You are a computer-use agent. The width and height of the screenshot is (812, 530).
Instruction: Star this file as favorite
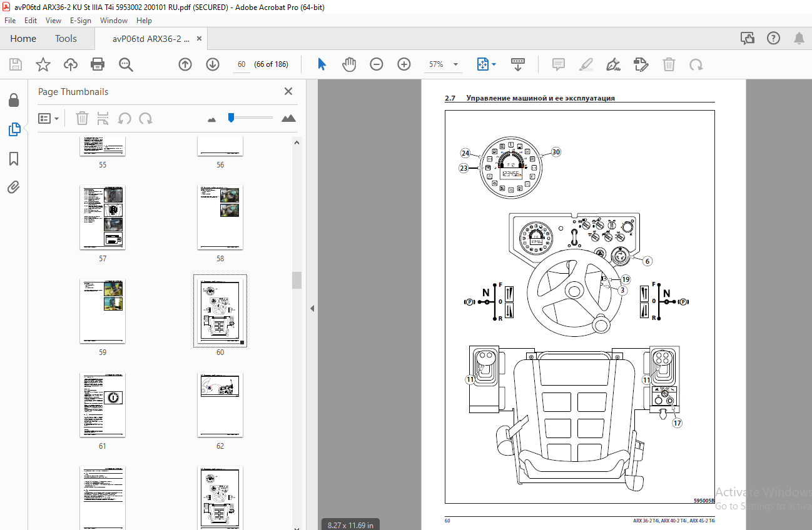tap(43, 64)
